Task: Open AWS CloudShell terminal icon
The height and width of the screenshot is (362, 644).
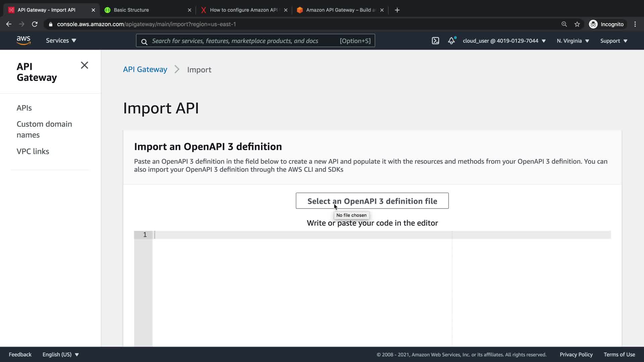Action: tap(435, 41)
